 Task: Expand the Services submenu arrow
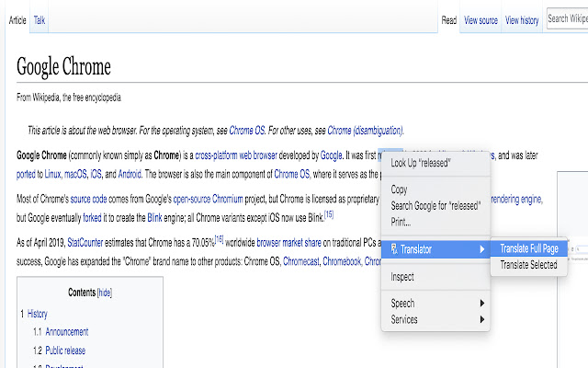pos(482,319)
